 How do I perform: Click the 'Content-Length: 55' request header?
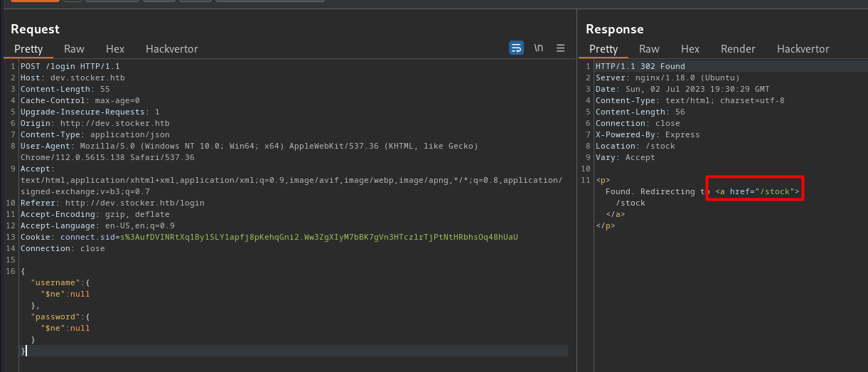(65, 89)
